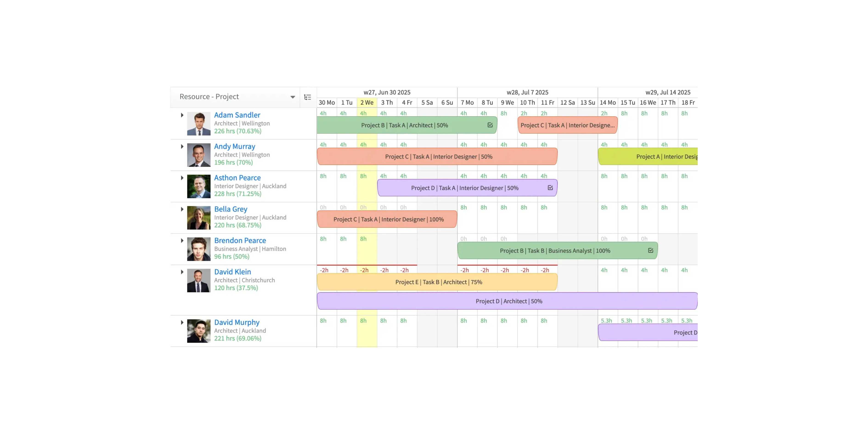Expand Adam Sandler's row
Screen dimensions: 868x434
tap(182, 115)
